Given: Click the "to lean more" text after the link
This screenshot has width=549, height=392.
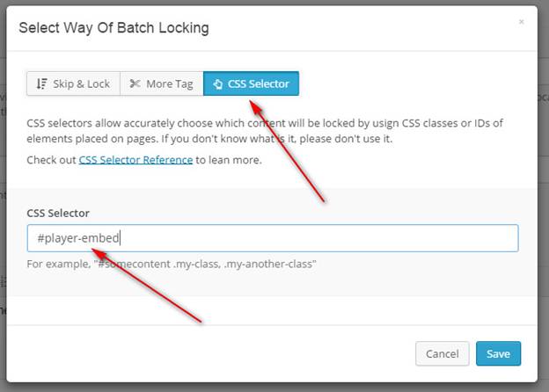Looking at the screenshot, I should [229, 160].
